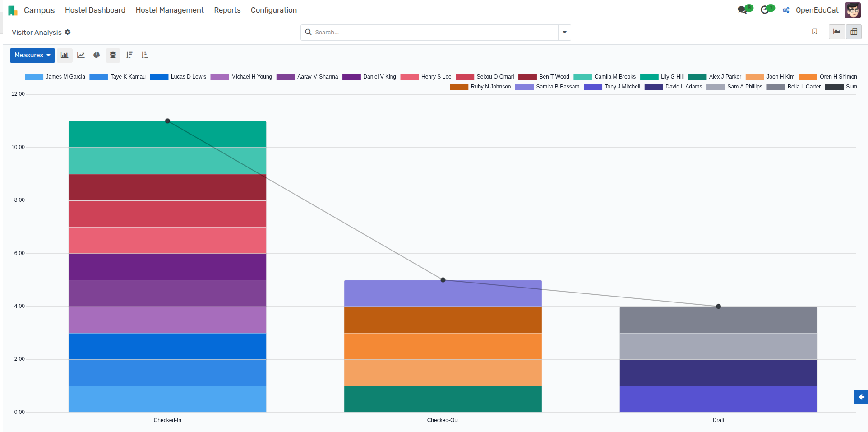Screen dimensions: 868x432
Task: Click the company switcher gears icon
Action: coord(786,10)
